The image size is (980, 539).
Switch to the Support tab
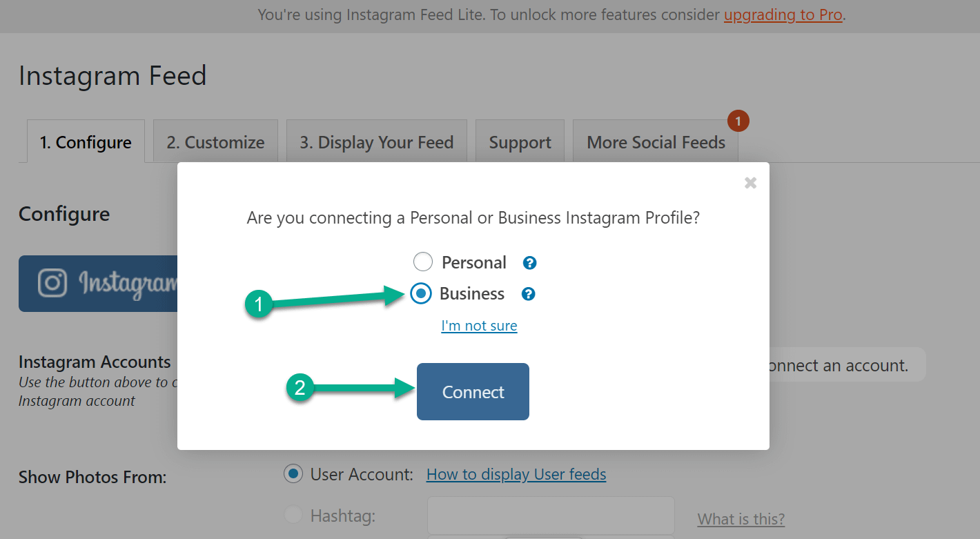pos(520,141)
